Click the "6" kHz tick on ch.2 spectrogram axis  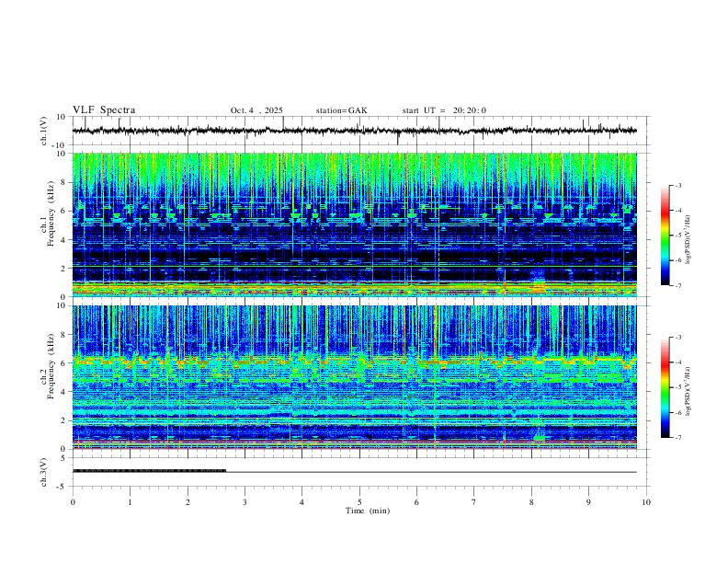(x=65, y=363)
